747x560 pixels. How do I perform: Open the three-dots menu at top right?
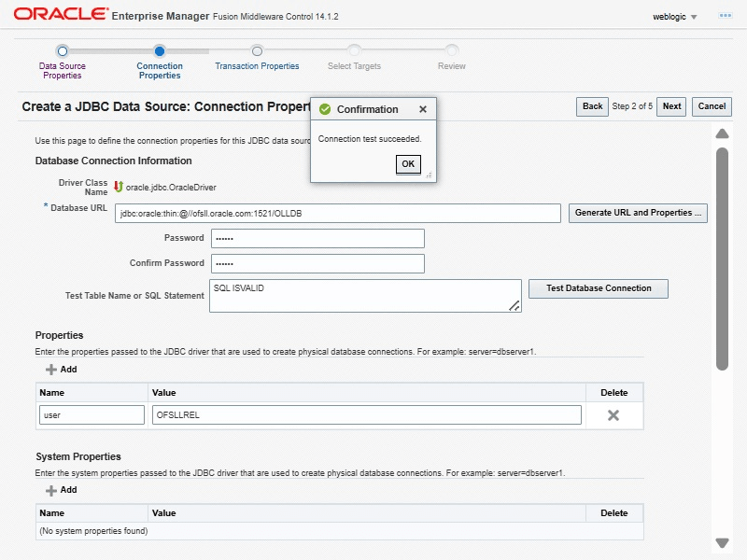click(x=725, y=16)
